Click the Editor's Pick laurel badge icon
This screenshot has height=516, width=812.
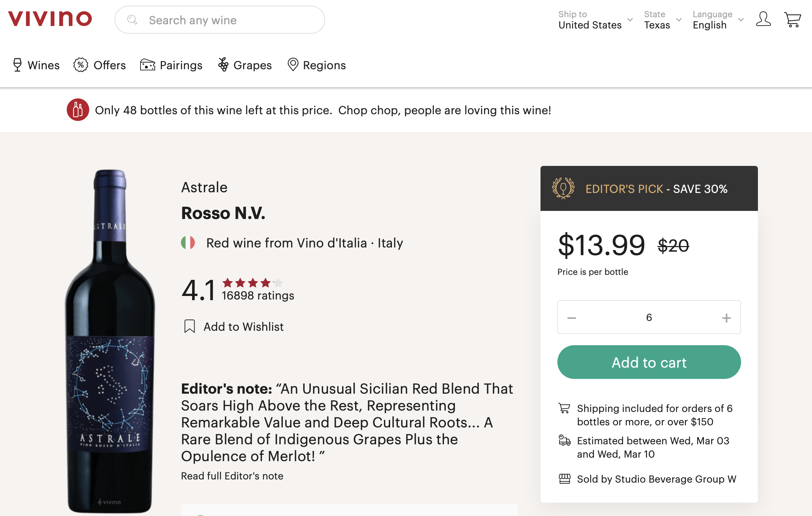coord(563,188)
